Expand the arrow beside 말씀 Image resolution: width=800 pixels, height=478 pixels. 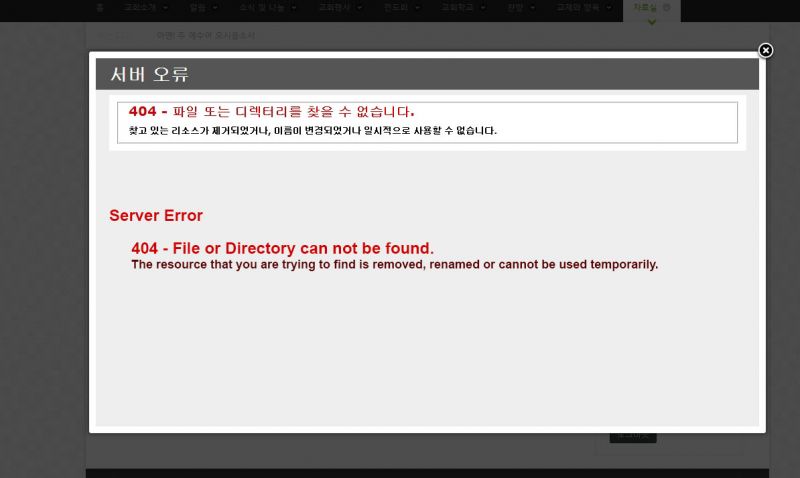[x=215, y=8]
